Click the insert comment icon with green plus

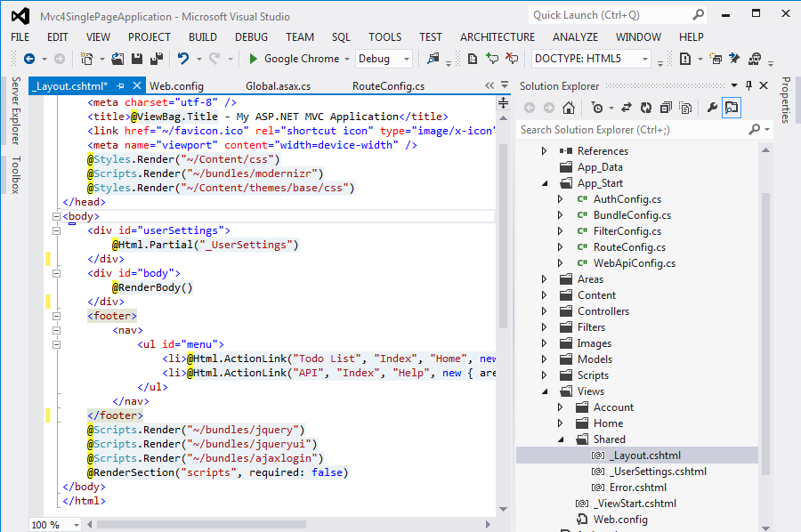coord(492,59)
